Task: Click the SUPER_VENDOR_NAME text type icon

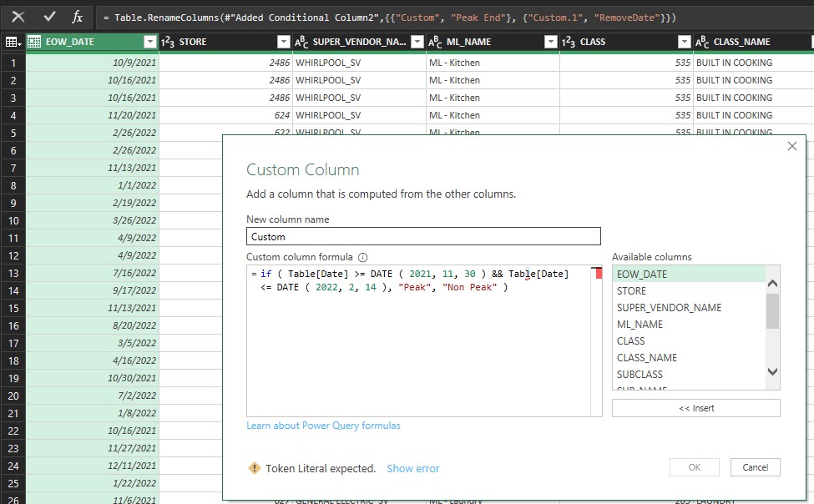Action: point(301,42)
